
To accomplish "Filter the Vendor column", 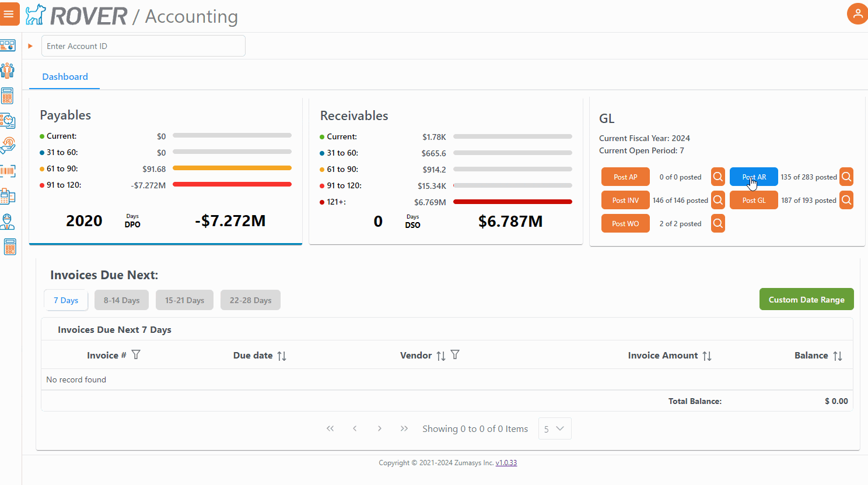I will [455, 355].
